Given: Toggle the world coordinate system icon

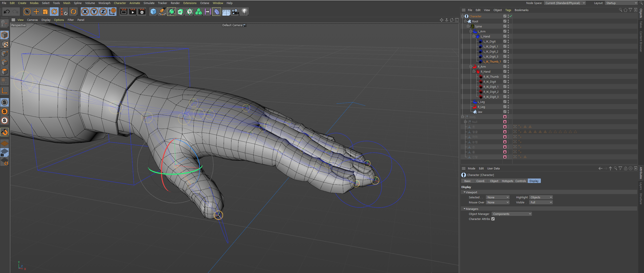Looking at the screenshot, I should [112, 12].
